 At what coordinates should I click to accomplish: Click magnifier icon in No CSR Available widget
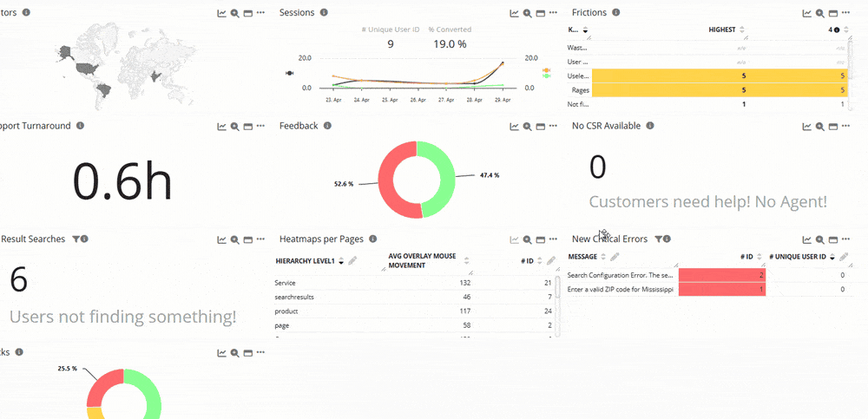[820, 127]
